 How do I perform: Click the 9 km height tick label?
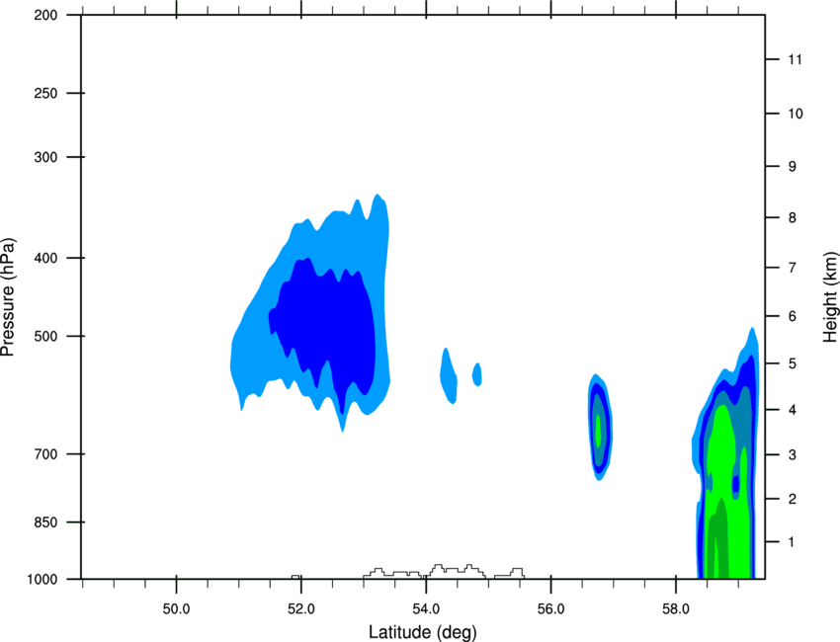tap(793, 167)
